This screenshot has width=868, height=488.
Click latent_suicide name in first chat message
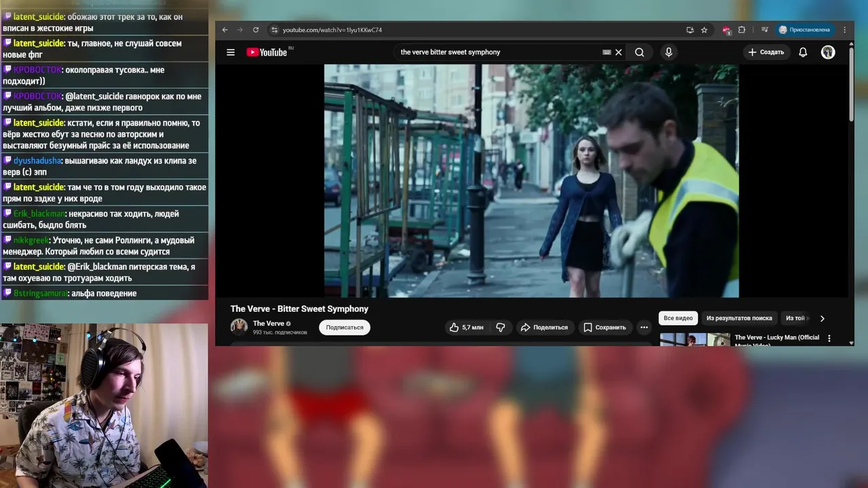(39, 17)
